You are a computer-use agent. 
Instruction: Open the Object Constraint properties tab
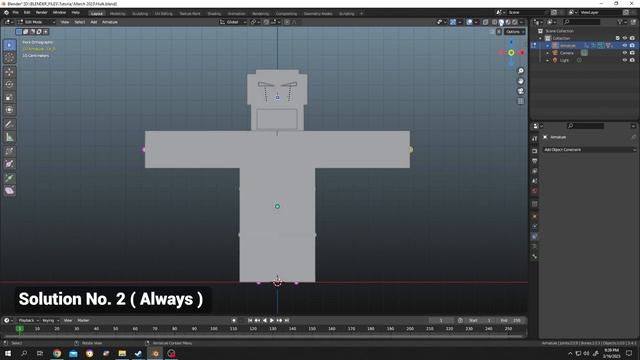(535, 237)
